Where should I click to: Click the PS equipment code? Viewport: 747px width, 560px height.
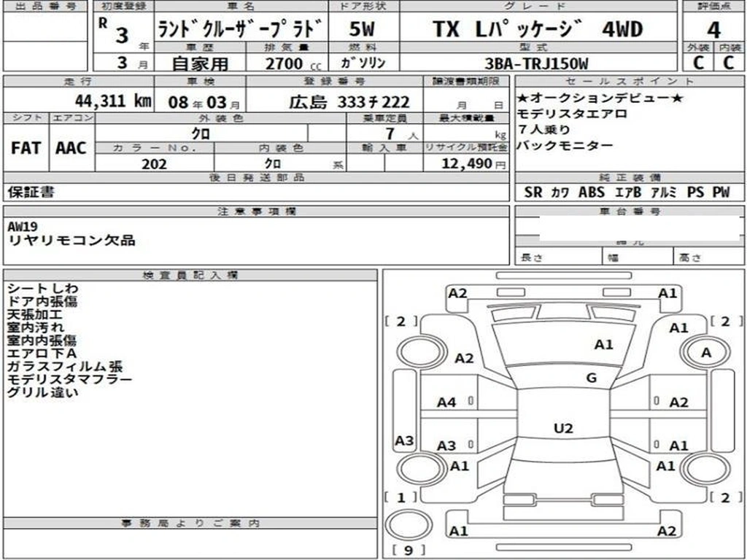[x=695, y=192]
